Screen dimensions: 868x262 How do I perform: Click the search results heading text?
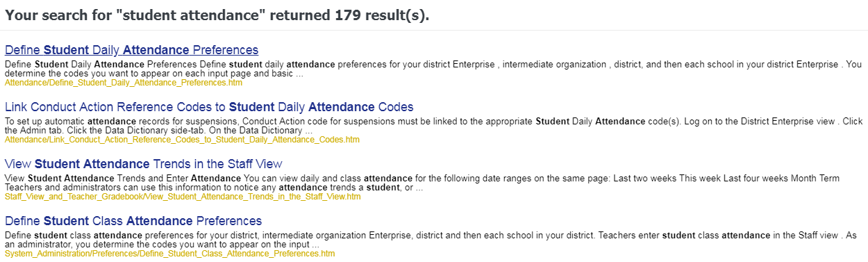click(x=217, y=15)
